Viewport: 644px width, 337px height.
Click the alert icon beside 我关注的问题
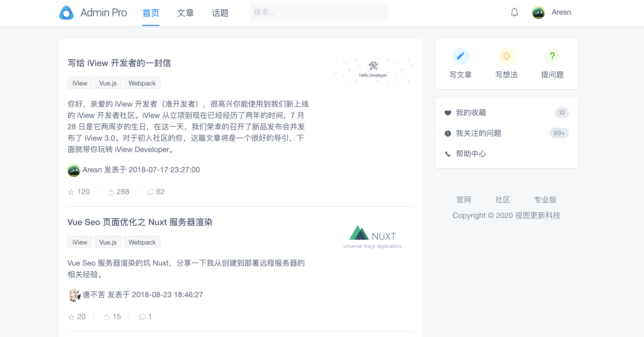(448, 133)
